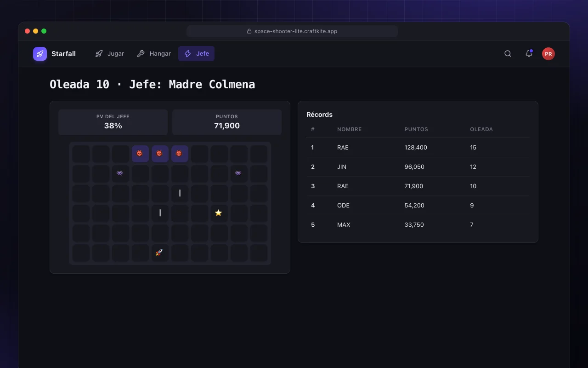588x368 pixels.
Task: Click the rightmost red boss tile
Action: coord(179,154)
